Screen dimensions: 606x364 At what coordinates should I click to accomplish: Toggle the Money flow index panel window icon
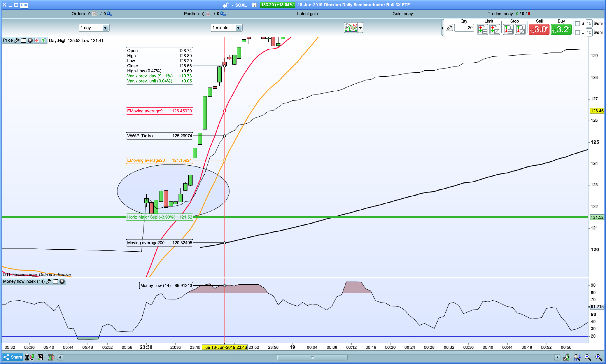[x=55, y=281]
